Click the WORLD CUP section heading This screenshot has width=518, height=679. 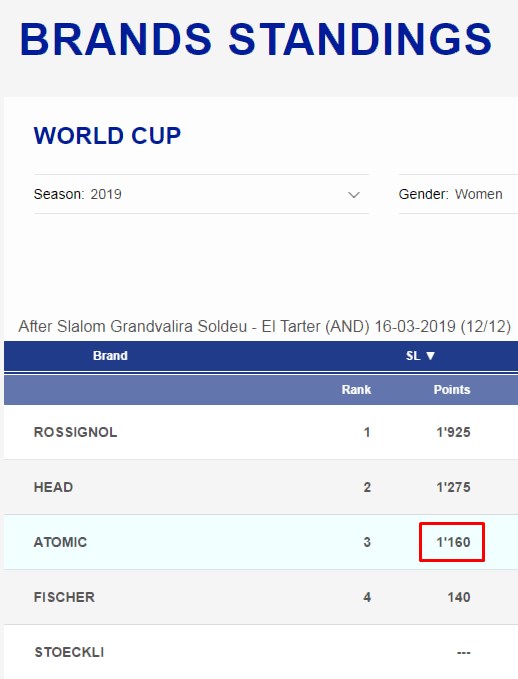(x=107, y=136)
